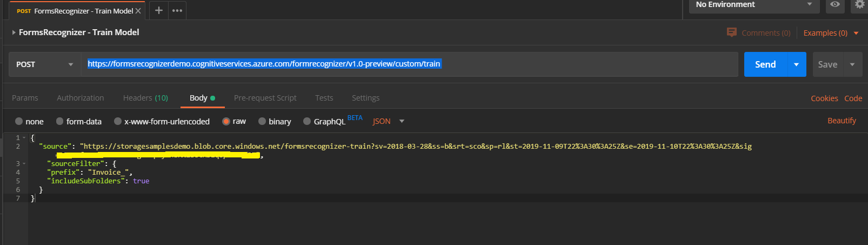The image size is (868, 245).
Task: Switch to the Headers (10) tab
Action: click(145, 98)
